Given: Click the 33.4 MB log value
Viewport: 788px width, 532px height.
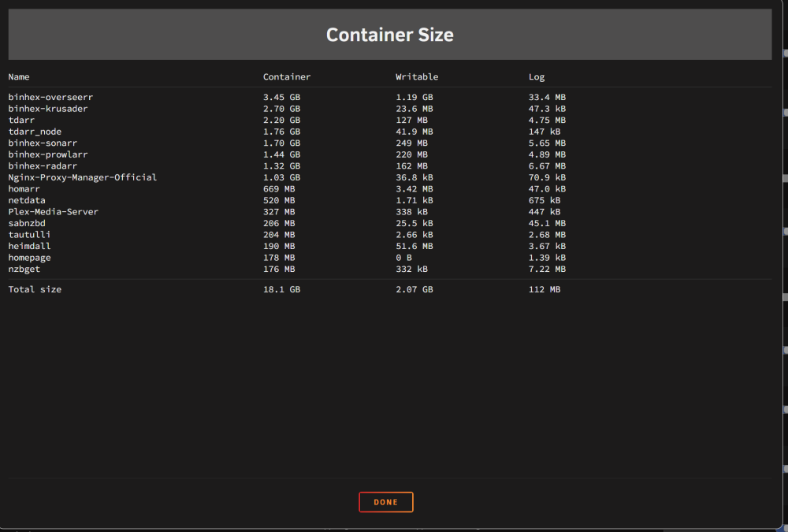Looking at the screenshot, I should pos(547,97).
